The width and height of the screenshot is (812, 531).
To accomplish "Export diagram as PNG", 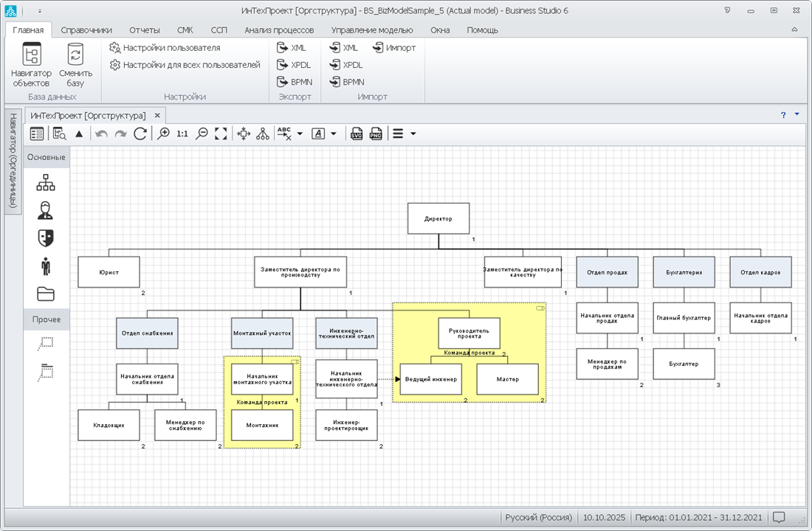I will [x=376, y=133].
